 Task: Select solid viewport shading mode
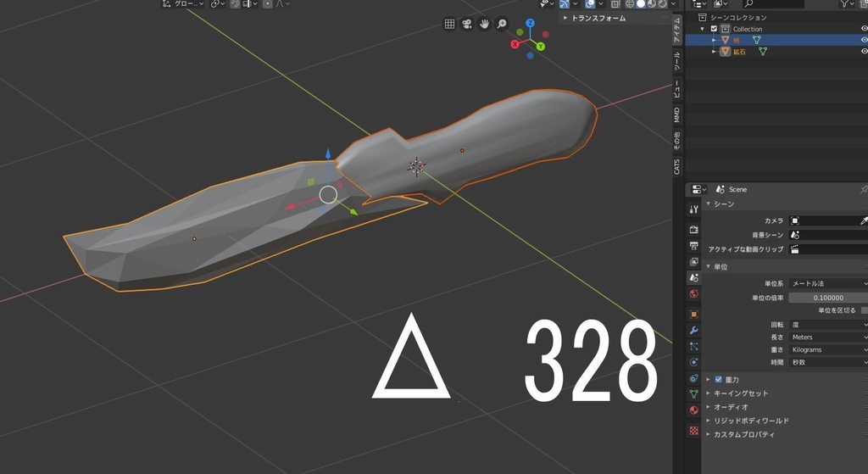tap(641, 4)
